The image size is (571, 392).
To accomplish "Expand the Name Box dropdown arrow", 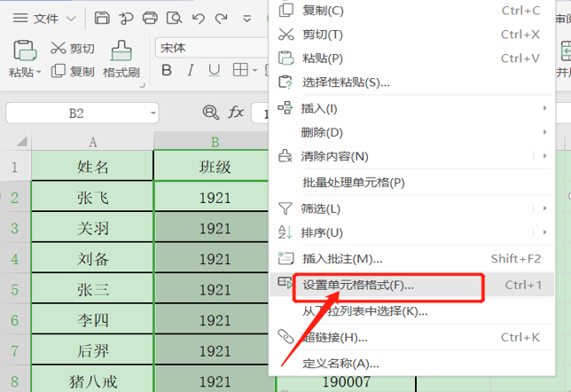I will (153, 114).
